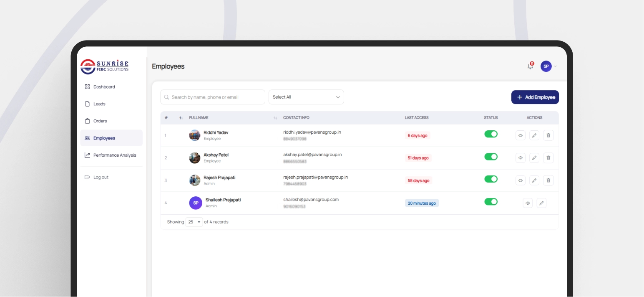
Task: Open the 25 records-per-page dropdown
Action: [194, 222]
